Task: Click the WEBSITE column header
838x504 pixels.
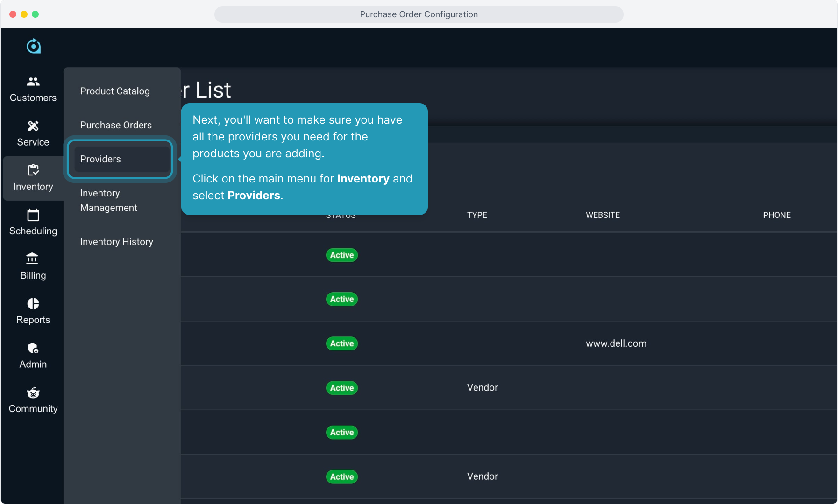Action: pos(603,215)
